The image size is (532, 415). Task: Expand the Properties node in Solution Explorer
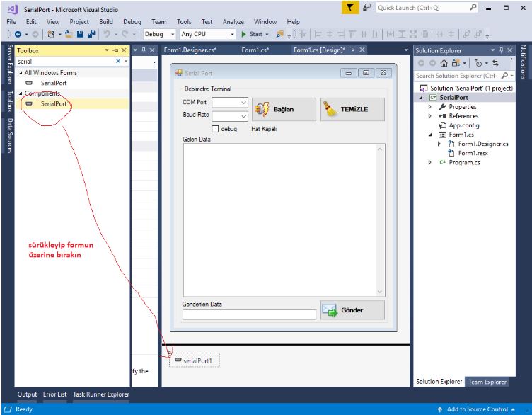(430, 107)
